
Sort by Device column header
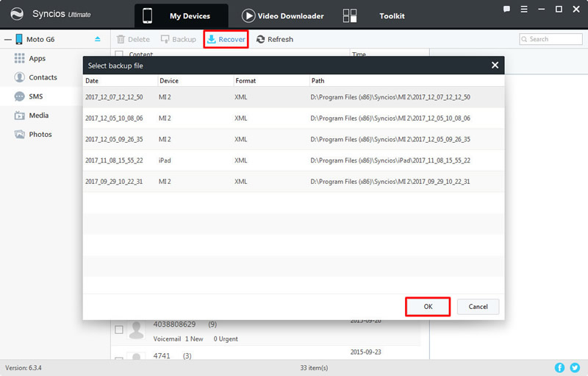[x=196, y=81]
